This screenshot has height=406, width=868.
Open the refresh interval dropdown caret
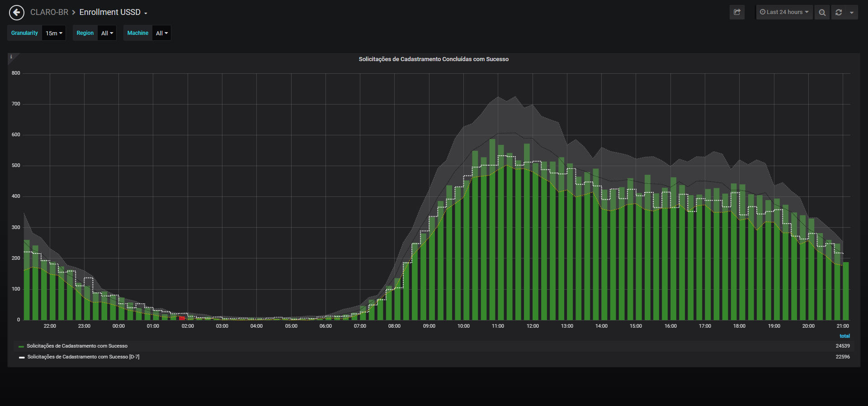pos(852,12)
